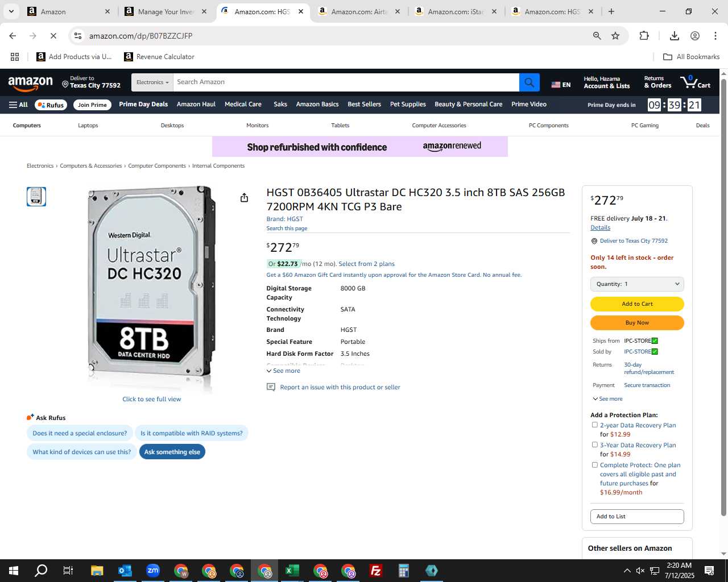Viewport: 728px width, 582px height.
Task: Open the Add to List dropdown
Action: [x=637, y=516]
